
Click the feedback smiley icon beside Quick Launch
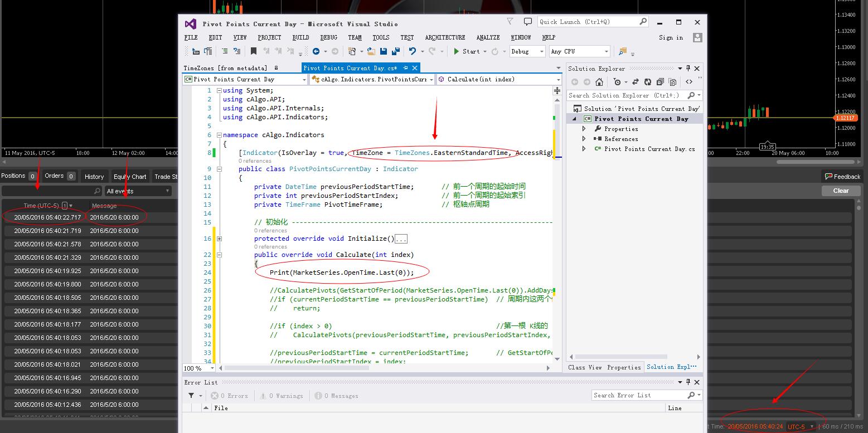527,22
